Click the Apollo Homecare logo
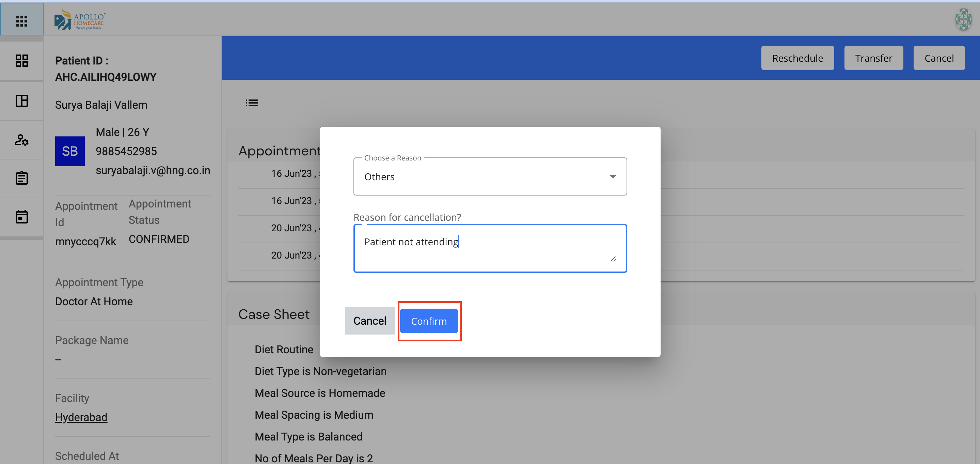 coord(80,19)
